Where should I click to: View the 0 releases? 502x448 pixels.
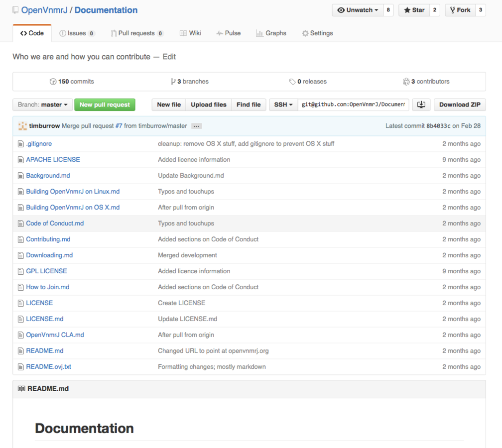(x=308, y=82)
